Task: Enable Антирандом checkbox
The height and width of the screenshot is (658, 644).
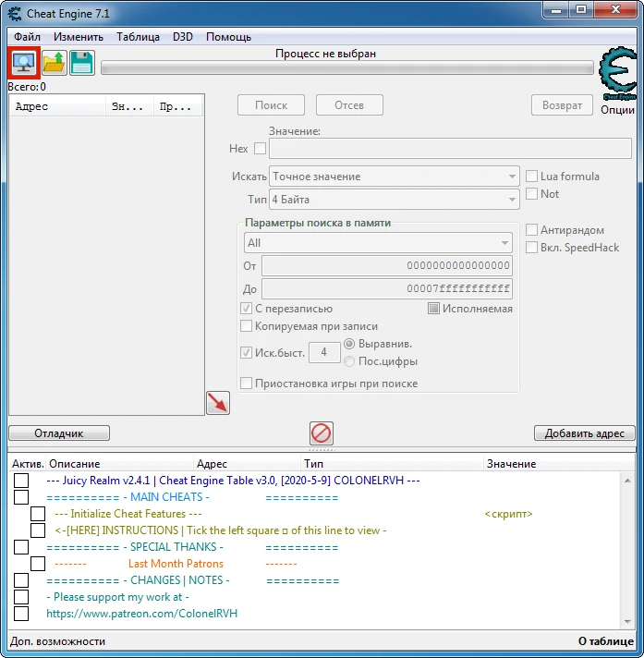Action: [532, 230]
